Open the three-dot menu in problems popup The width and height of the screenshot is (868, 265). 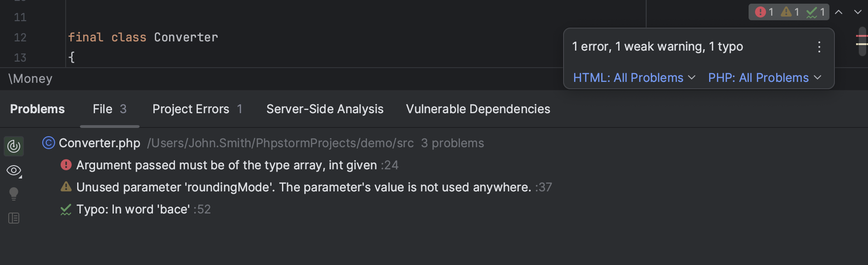pyautogui.click(x=819, y=47)
